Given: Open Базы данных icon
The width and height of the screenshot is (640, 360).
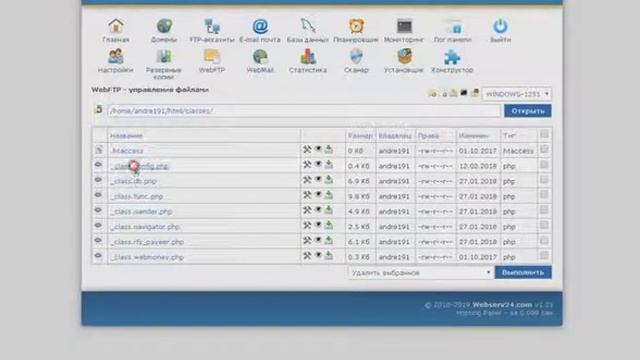Looking at the screenshot, I should click(308, 26).
